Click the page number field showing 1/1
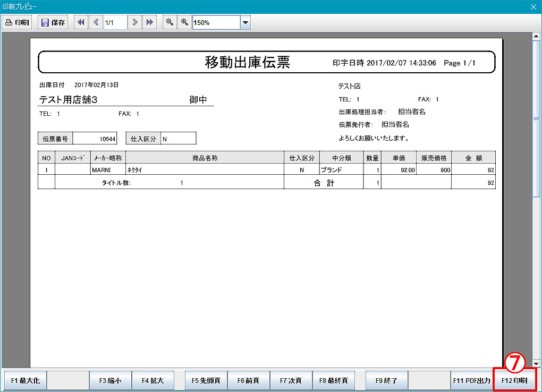 click(x=115, y=23)
